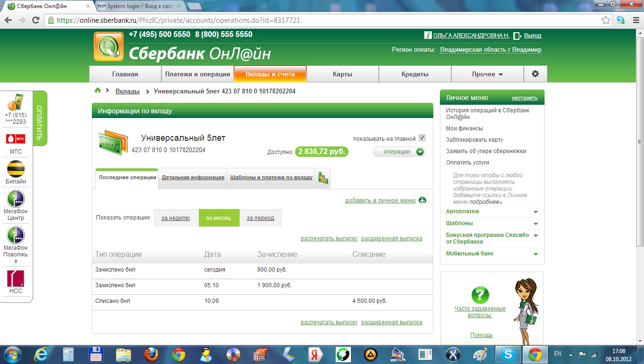Click Заблокировать карту link
The width and height of the screenshot is (644, 364).
474,140
